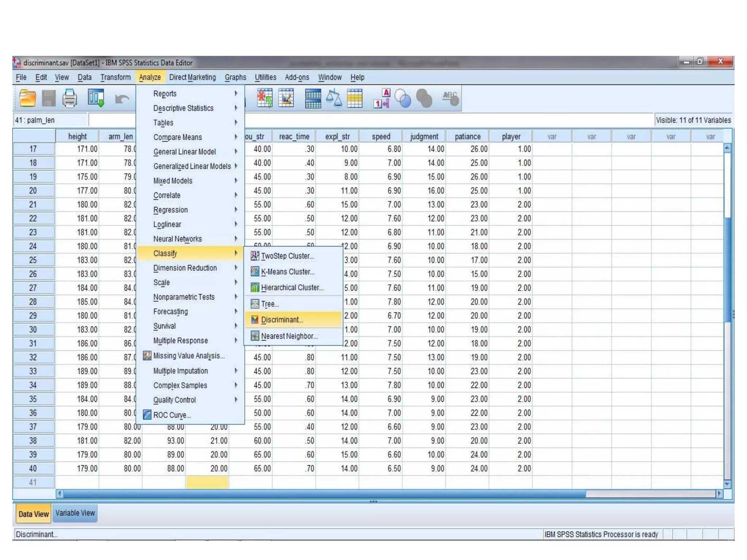Switch to the Variable View tab
Screen dimensions: 747x560
point(75,513)
